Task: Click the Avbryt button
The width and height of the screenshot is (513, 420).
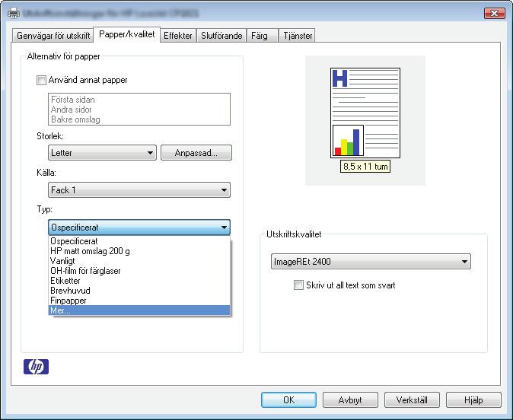Action: coord(350,399)
